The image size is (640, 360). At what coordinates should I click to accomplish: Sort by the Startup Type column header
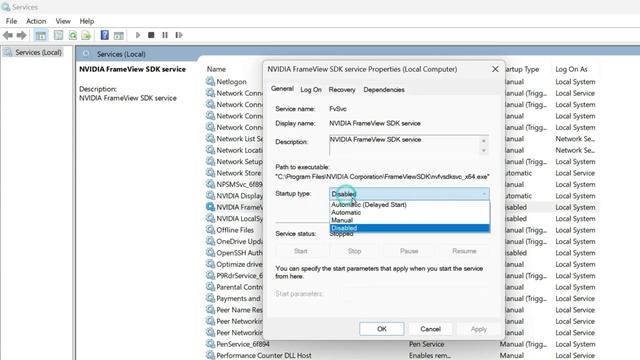click(x=522, y=69)
